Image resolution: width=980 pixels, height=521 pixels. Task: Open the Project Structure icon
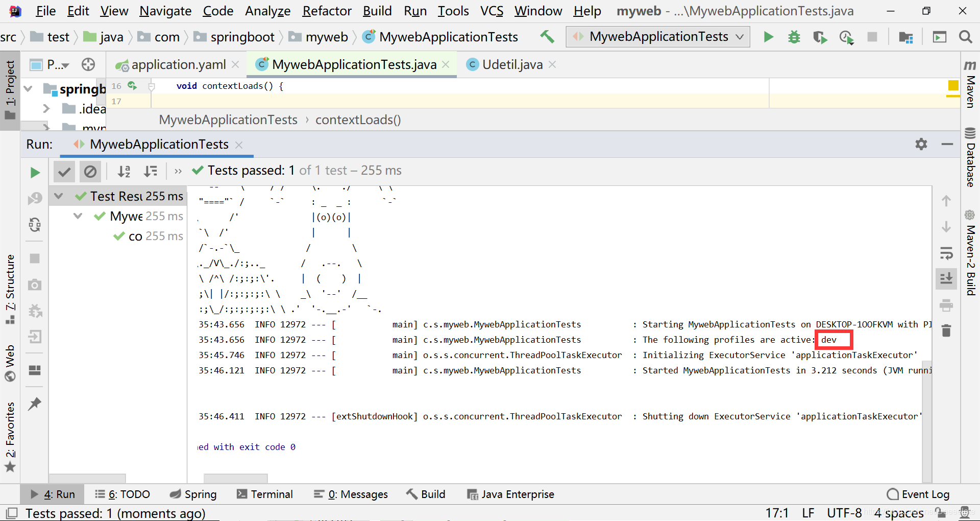tap(906, 37)
